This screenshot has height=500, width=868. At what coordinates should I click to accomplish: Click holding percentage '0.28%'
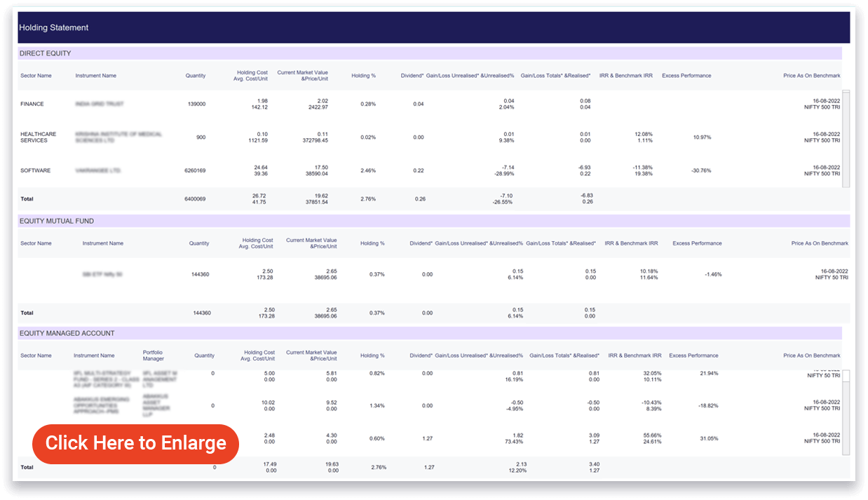point(368,104)
